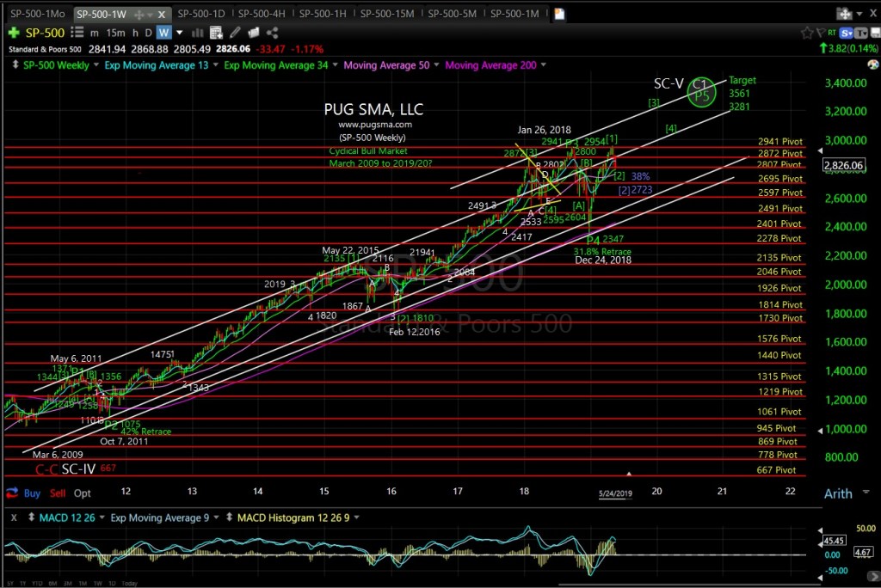Image resolution: width=881 pixels, height=588 pixels.
Task: Click the 45.45 MACD value label
Action: click(x=834, y=540)
